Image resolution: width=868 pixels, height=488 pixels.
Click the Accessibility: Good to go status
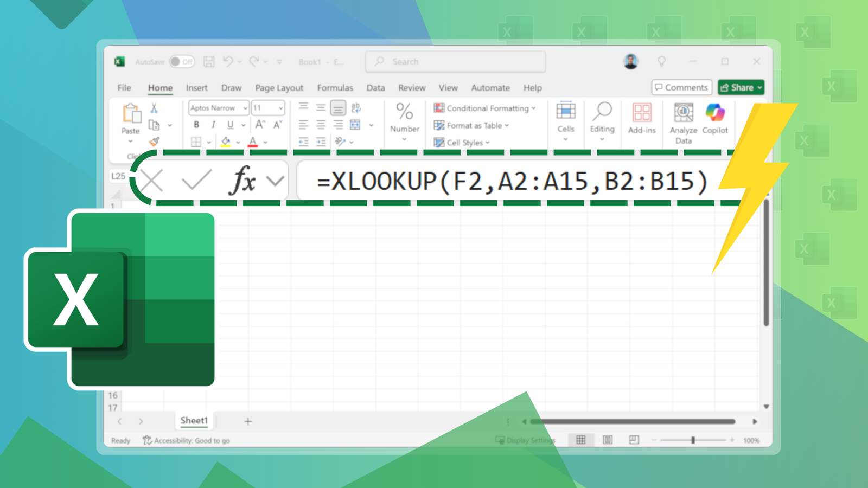click(x=186, y=440)
